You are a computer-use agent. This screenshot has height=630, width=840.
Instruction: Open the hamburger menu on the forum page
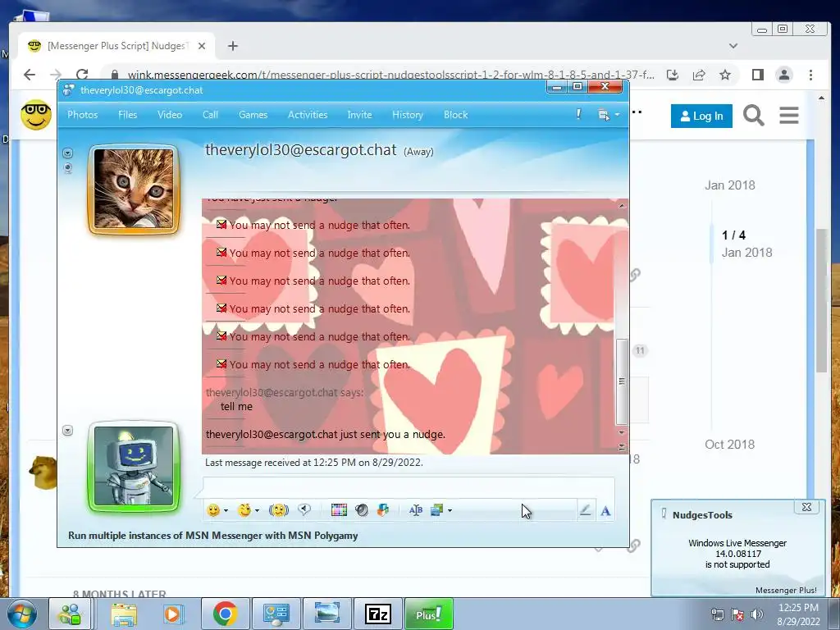[788, 115]
